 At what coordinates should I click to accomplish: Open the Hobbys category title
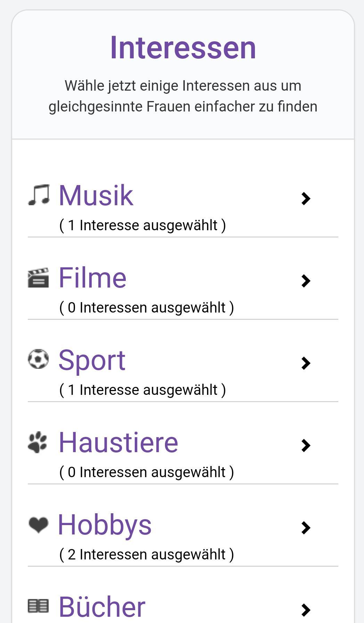(105, 525)
